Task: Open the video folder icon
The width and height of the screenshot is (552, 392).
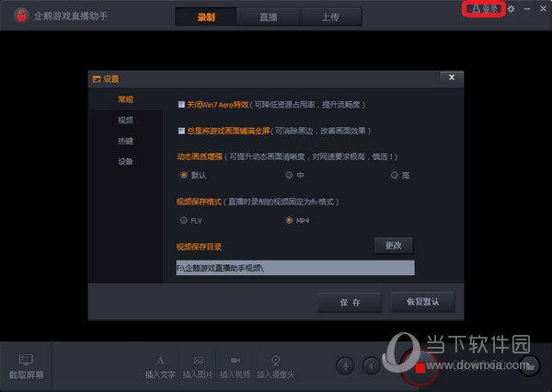Action: 530,366
